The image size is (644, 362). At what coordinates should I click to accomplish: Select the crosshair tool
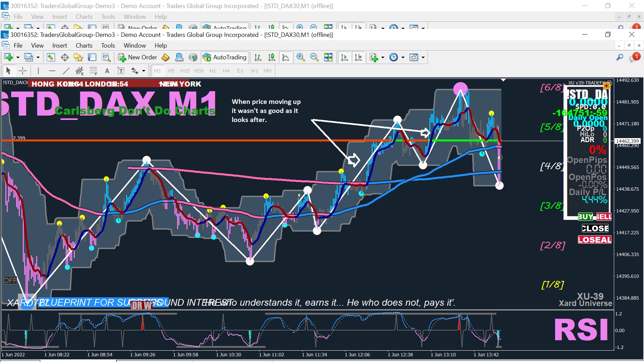tap(22, 71)
